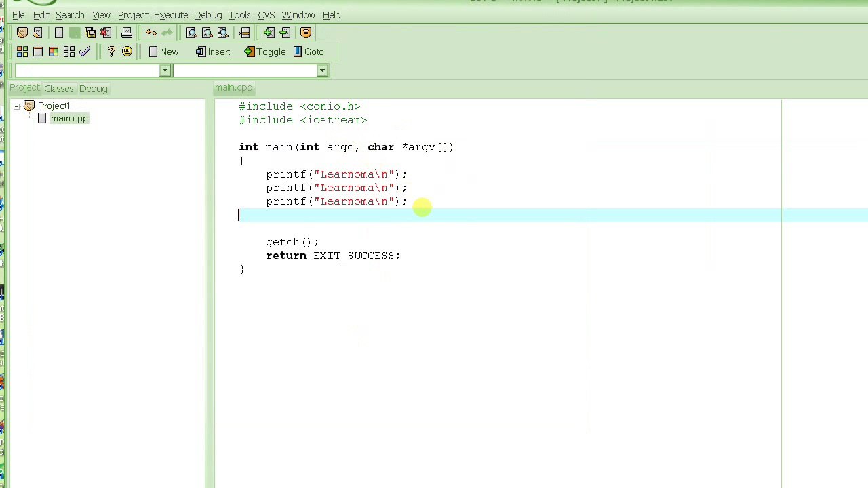Screen dimensions: 868x488
Task: Click the greyed-out Save icon
Action: point(75,33)
